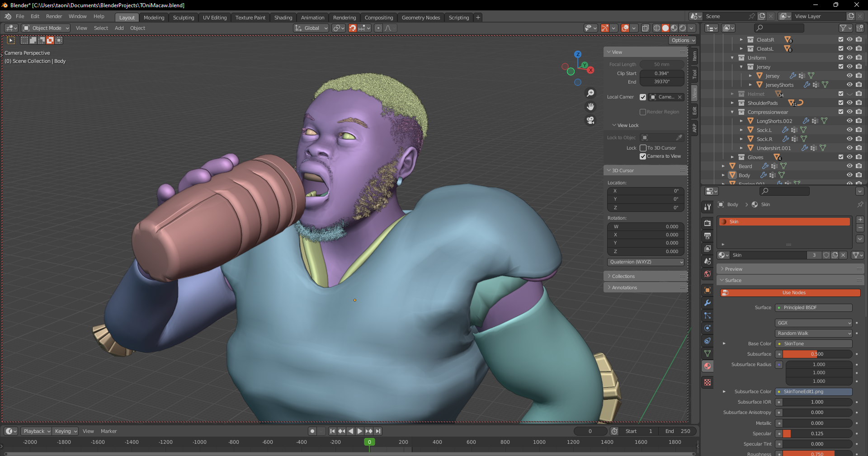This screenshot has height=456, width=868.
Task: Toggle proportional editing icon
Action: (378, 28)
